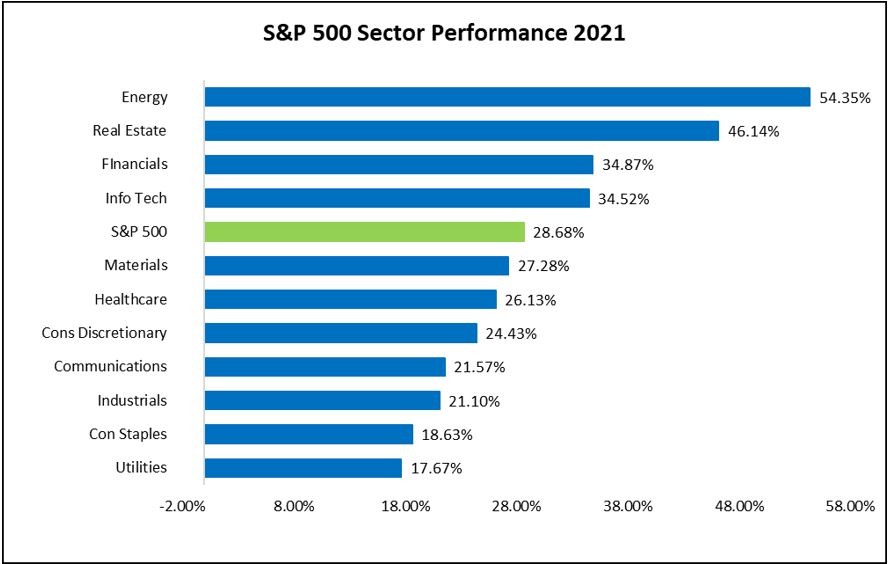Select the 28.68% data label
The height and width of the screenshot is (564, 888).
click(x=559, y=233)
